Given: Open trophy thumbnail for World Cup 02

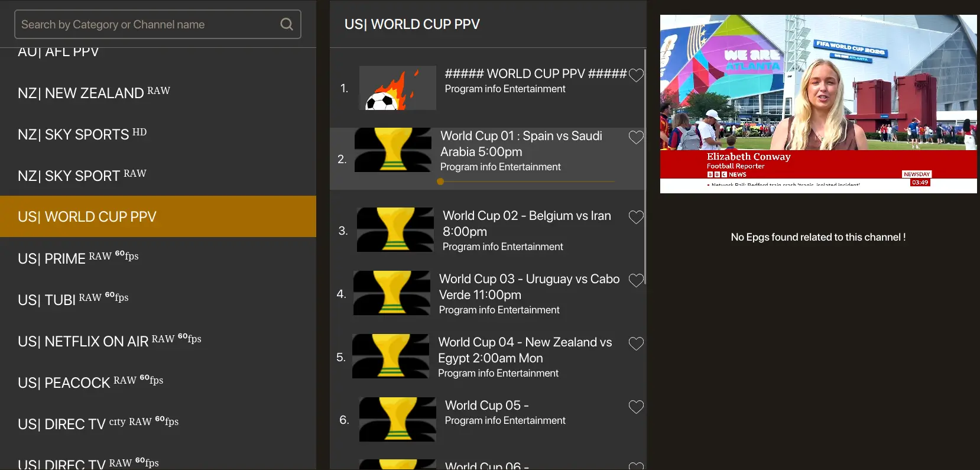Looking at the screenshot, I should click(x=395, y=230).
